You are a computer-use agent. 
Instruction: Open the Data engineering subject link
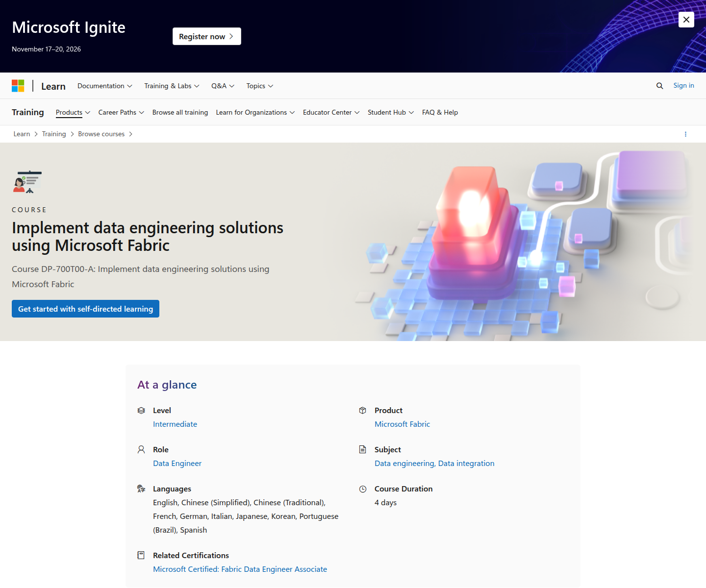point(404,464)
